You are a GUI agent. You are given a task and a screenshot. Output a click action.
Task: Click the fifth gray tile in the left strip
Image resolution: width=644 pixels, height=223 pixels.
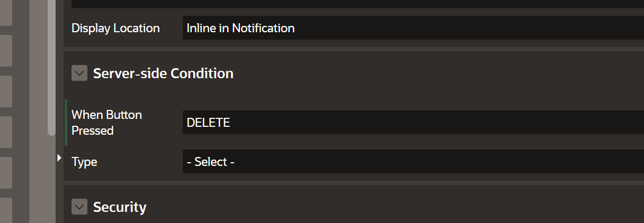[x=6, y=172]
